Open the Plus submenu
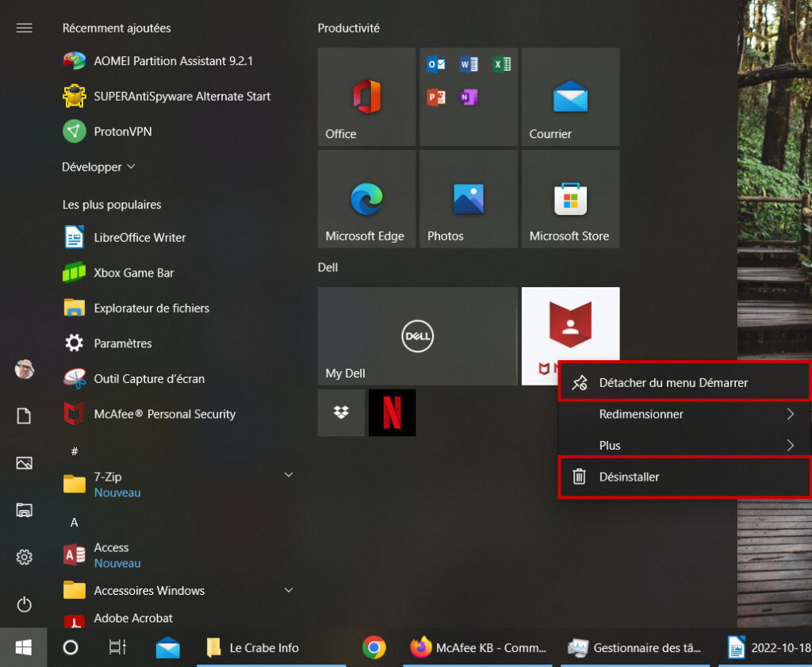This screenshot has width=812, height=667. tap(684, 446)
